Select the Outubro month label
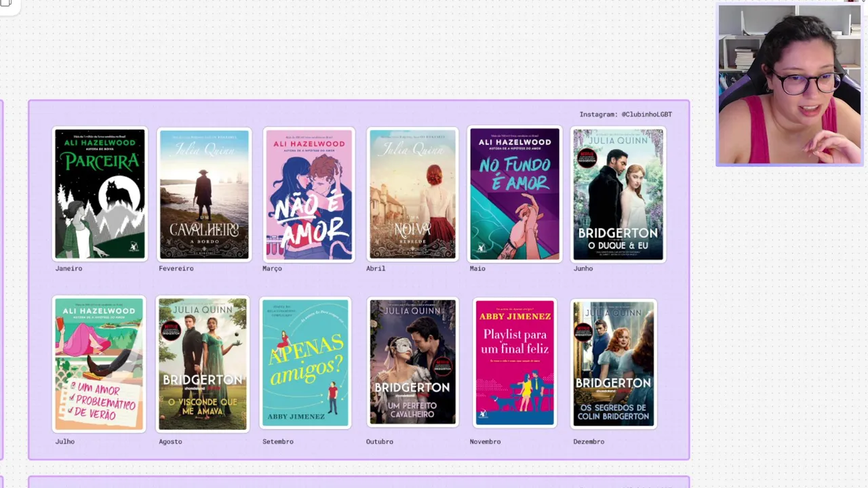The image size is (868, 488). pyautogui.click(x=380, y=441)
